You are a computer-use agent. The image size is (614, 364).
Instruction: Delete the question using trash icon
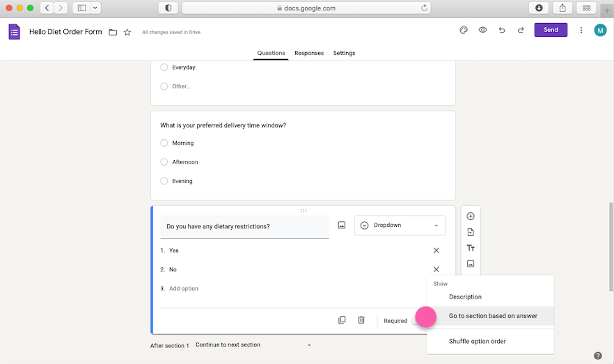[x=361, y=320]
